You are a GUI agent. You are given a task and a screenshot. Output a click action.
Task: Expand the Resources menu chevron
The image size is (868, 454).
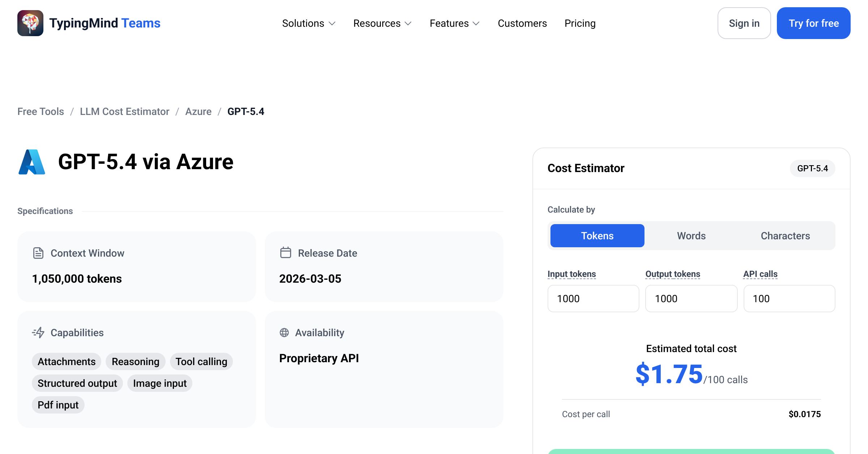(x=408, y=23)
